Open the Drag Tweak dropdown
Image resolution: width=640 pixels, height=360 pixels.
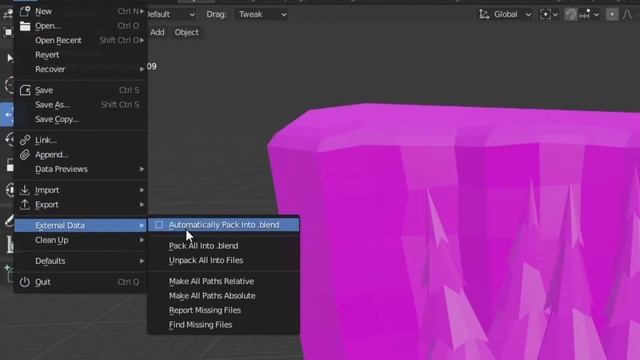coord(262,14)
